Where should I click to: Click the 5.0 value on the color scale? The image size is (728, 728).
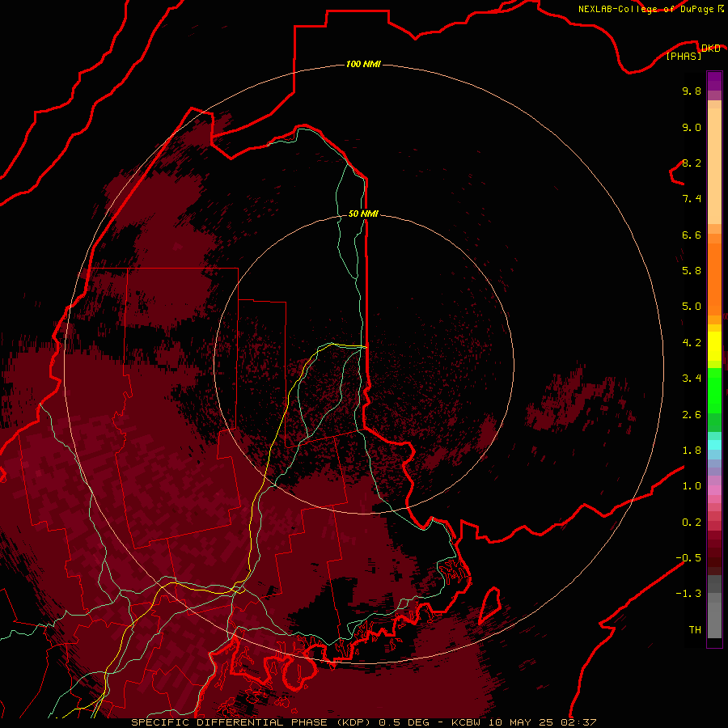[692, 307]
